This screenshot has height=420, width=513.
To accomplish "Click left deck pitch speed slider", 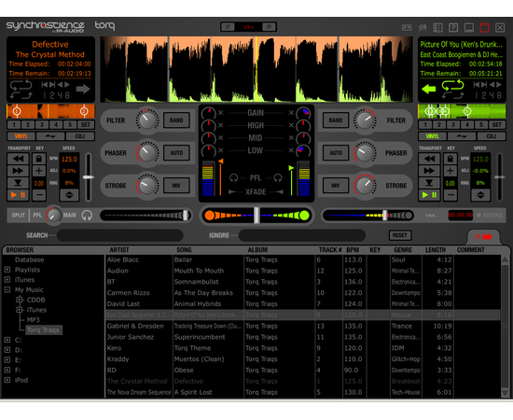I will 89,177.
